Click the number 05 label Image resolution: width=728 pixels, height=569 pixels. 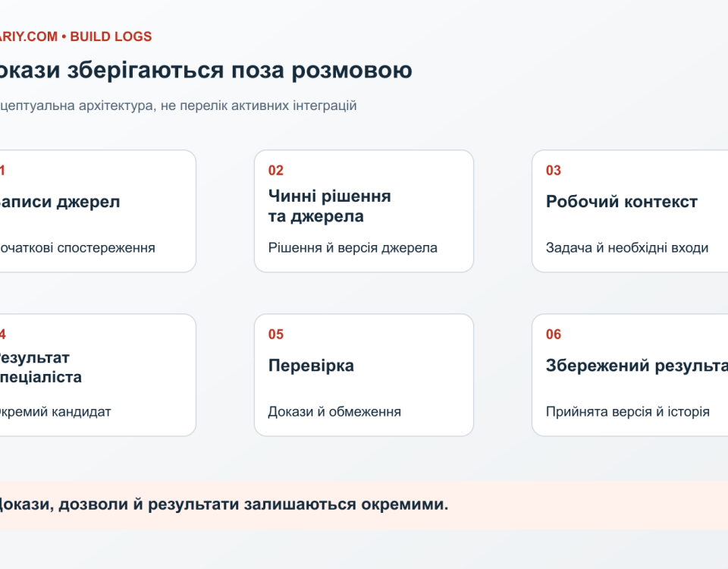click(x=276, y=335)
